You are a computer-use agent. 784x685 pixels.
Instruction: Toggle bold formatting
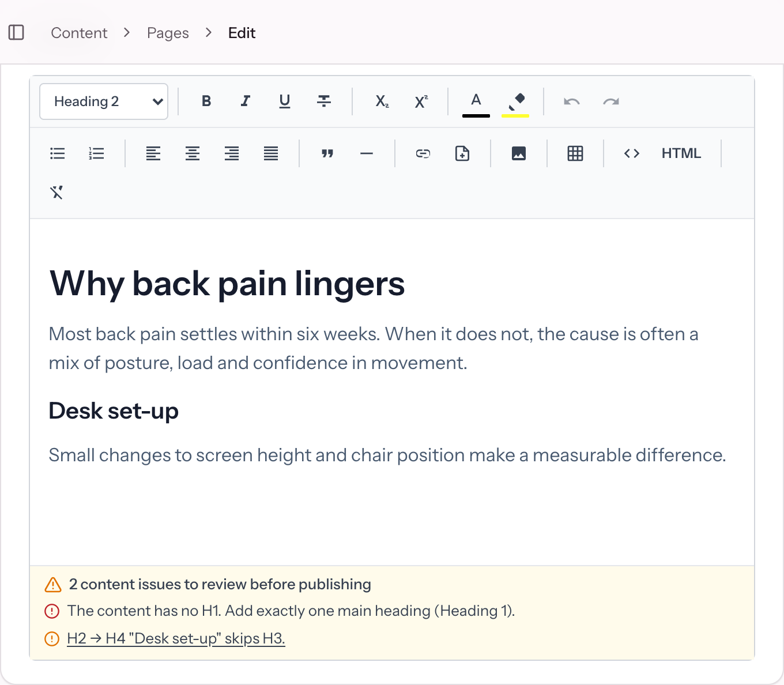(x=206, y=101)
